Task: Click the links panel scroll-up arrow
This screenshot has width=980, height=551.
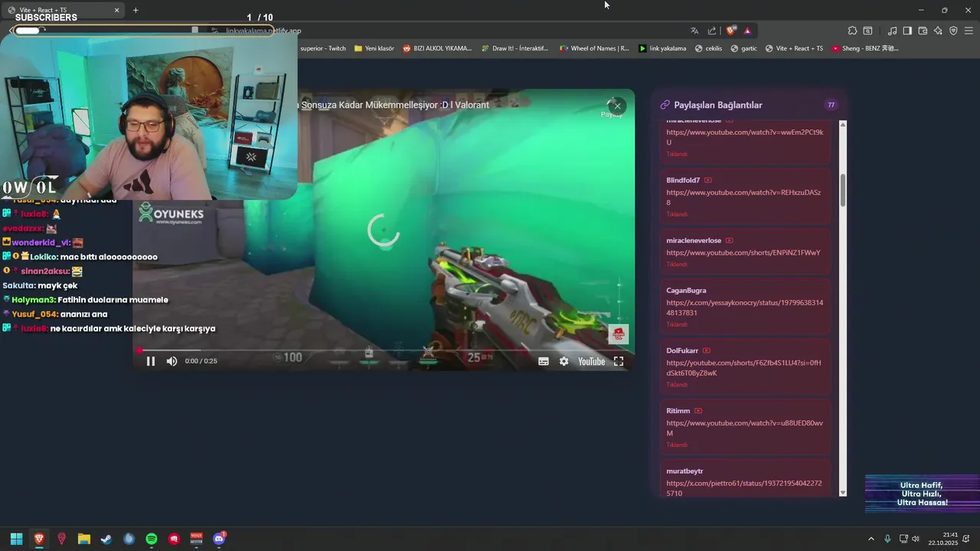Action: point(843,124)
